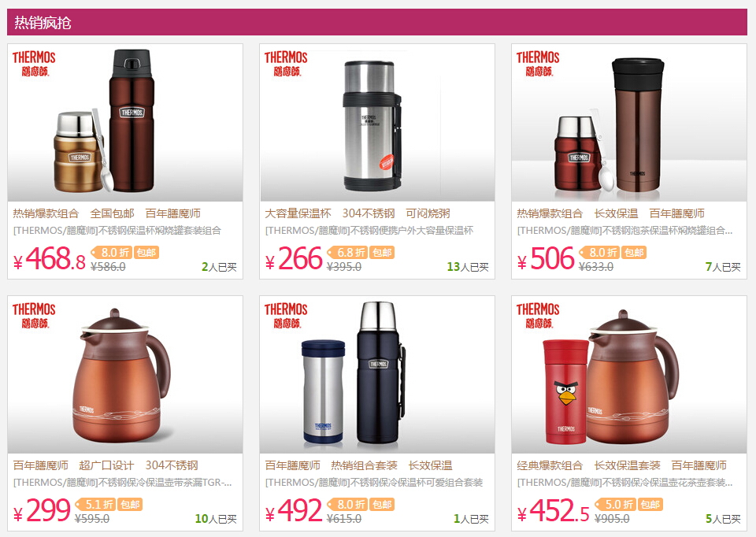
Task: Click the 5.0折 discount tag on ¥452.5 item
Action: point(616,505)
